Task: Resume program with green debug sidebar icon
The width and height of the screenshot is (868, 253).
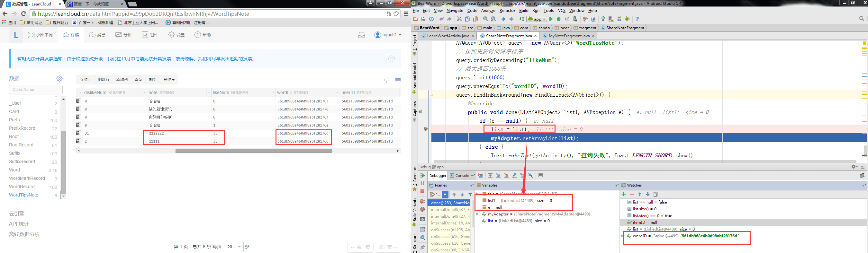Action: [422, 176]
